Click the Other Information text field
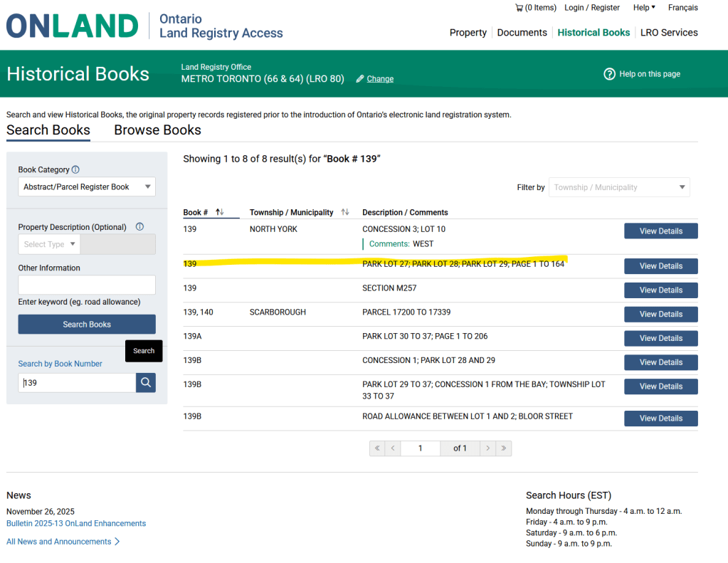Image resolution: width=728 pixels, height=563 pixels. pyautogui.click(x=87, y=285)
